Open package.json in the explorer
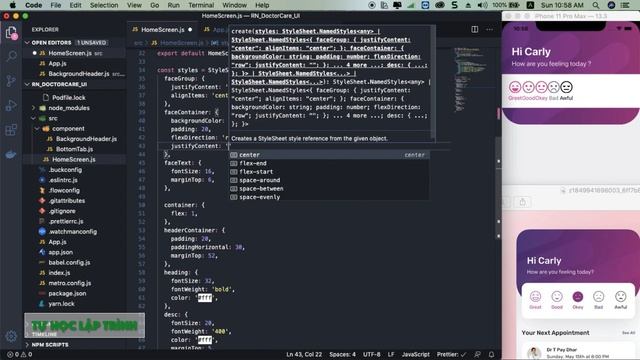640x360 pixels. 67,293
